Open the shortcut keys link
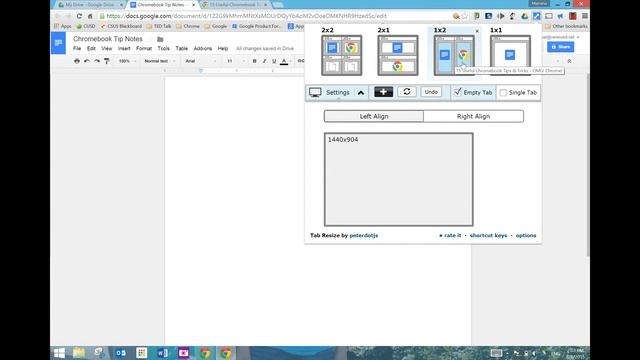 point(488,236)
